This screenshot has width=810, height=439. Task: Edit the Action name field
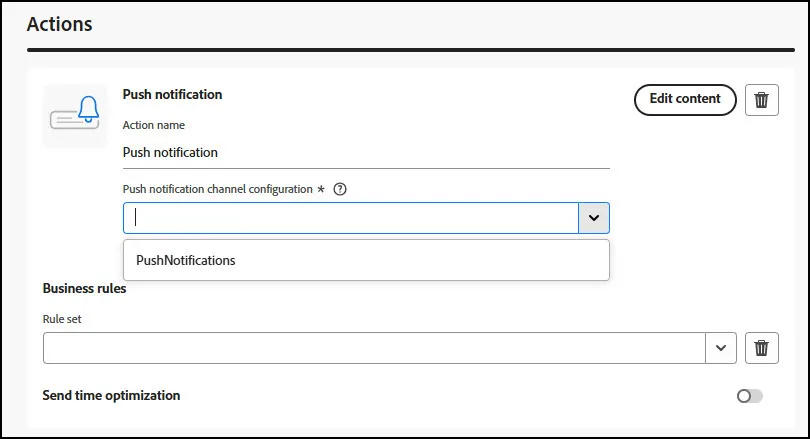tap(366, 153)
